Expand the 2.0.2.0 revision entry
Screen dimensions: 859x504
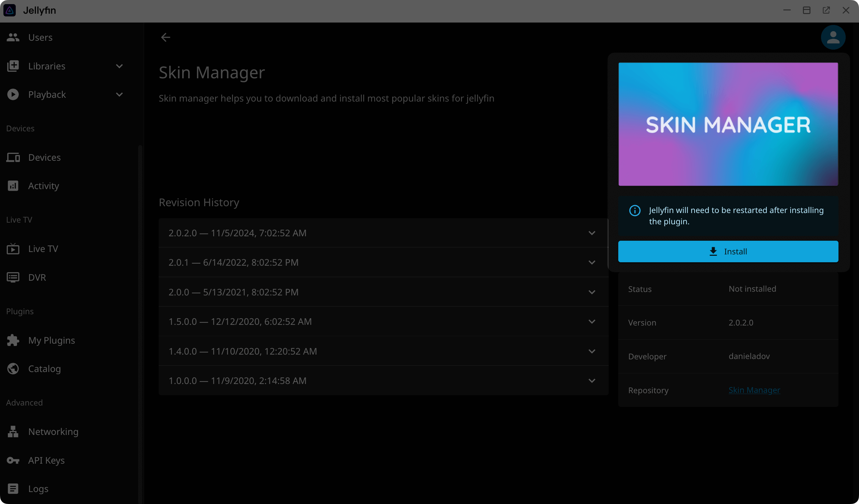[592, 233]
